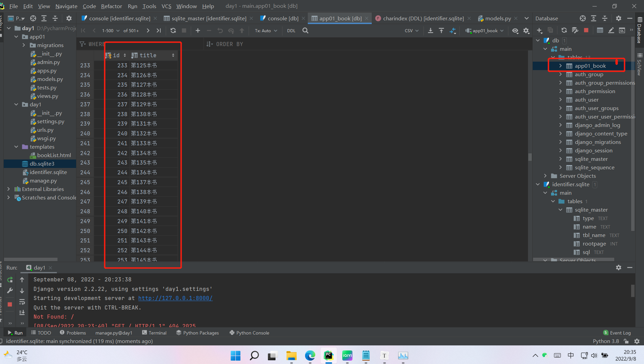The height and width of the screenshot is (364, 644).
Task: Click the import data upload icon
Action: [441, 30]
